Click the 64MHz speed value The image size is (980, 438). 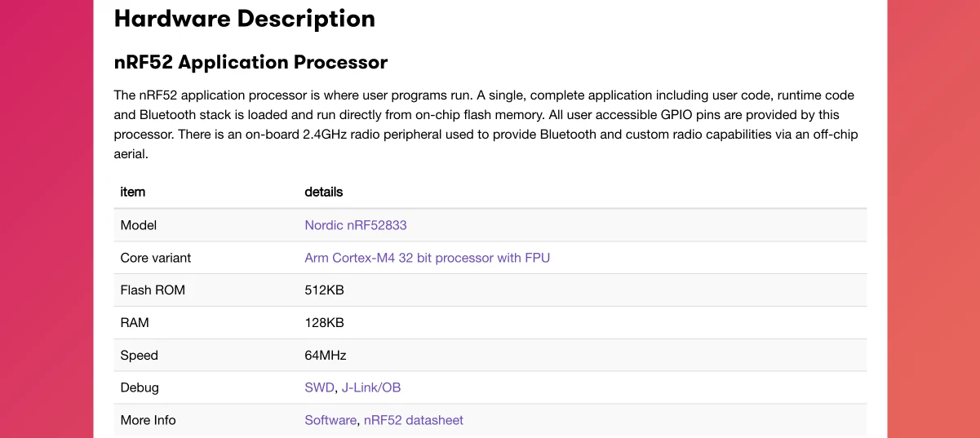coord(325,356)
